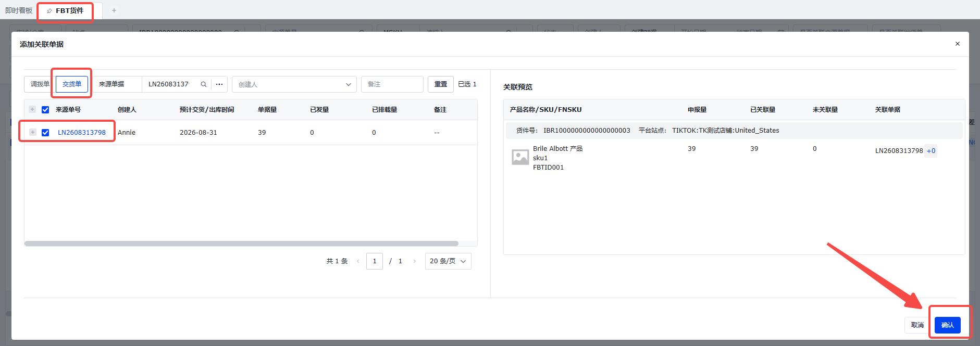
Task: Click the 已排载量 column header
Action: pyautogui.click(x=384, y=110)
